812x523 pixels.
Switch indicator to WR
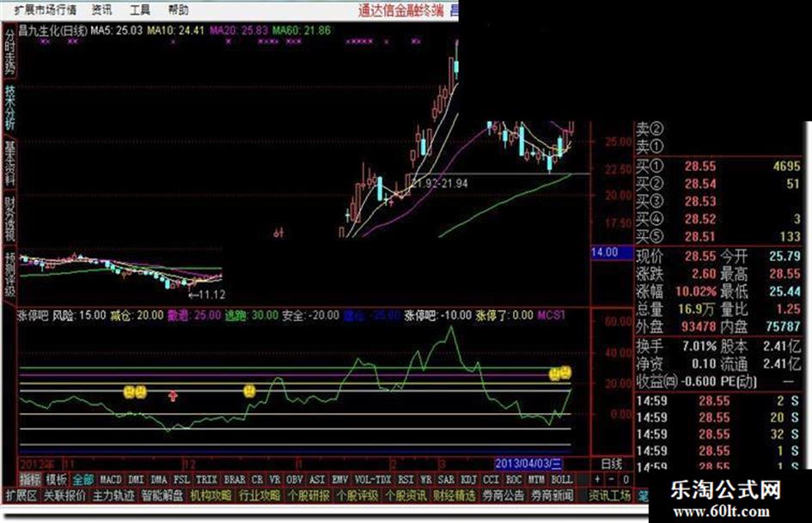426,479
